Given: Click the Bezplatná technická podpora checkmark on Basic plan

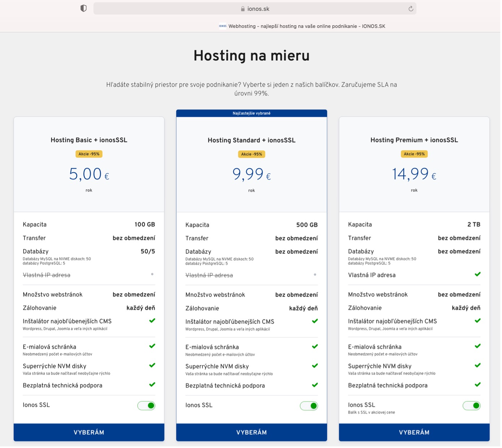Looking at the screenshot, I should click(152, 385).
